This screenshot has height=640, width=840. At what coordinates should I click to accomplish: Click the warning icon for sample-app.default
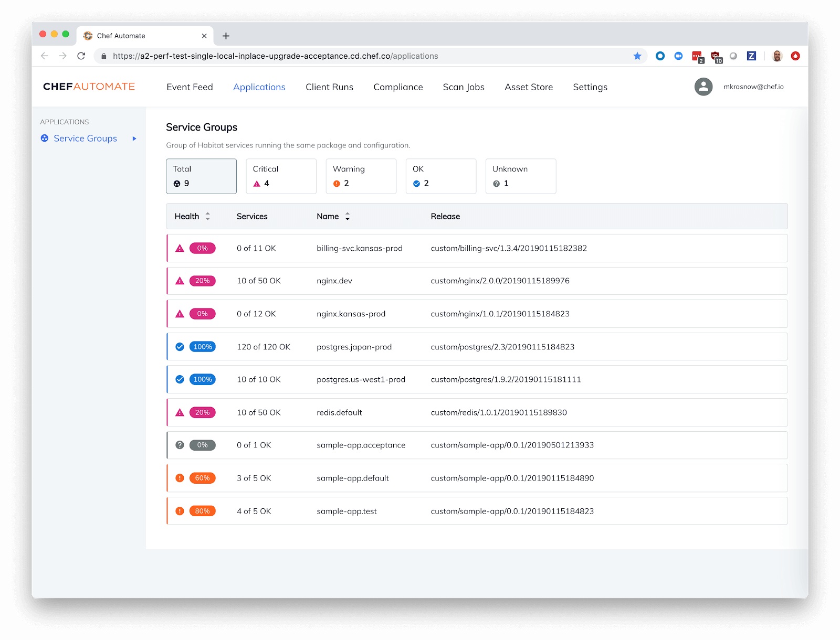(180, 478)
